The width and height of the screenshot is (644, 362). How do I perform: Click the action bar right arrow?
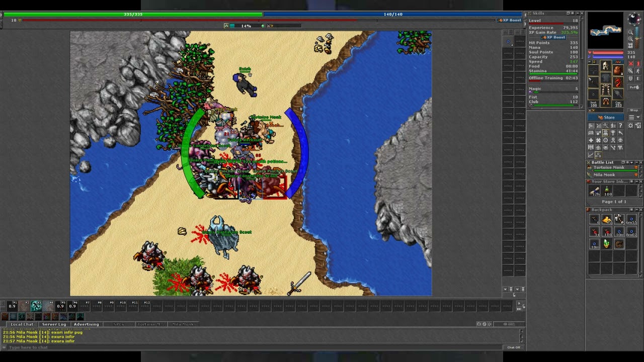[519, 303]
